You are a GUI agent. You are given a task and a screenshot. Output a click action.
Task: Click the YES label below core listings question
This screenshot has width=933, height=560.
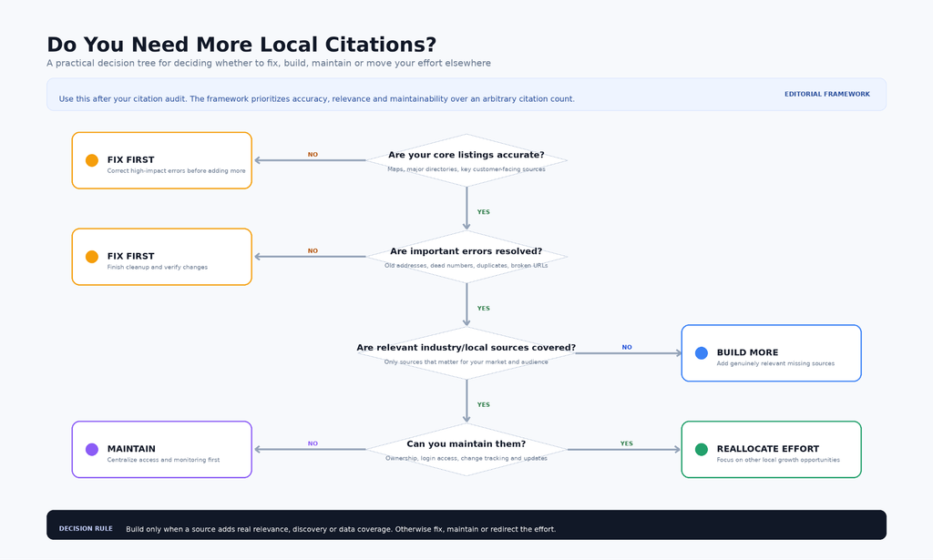[484, 211]
